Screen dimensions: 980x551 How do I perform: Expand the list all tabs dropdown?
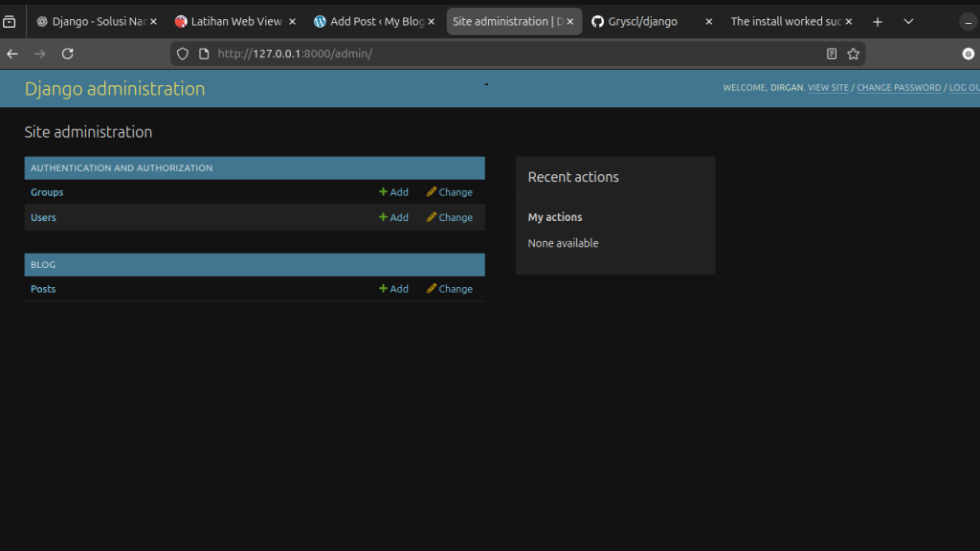pyautogui.click(x=908, y=22)
